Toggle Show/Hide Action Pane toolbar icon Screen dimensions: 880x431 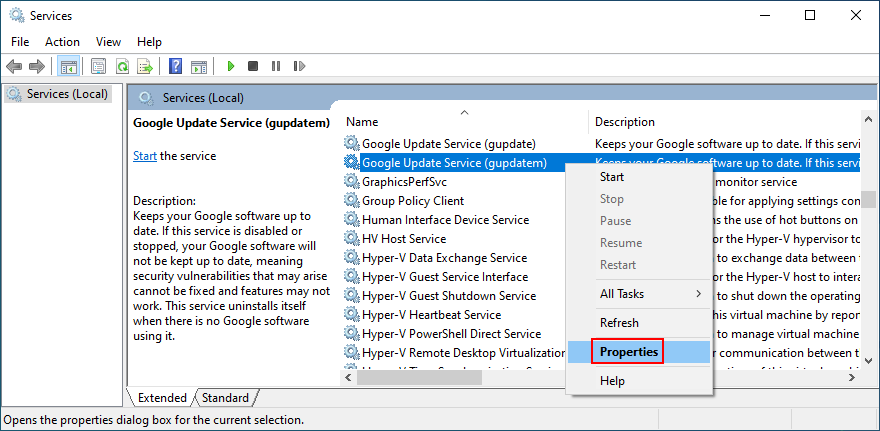(199, 66)
